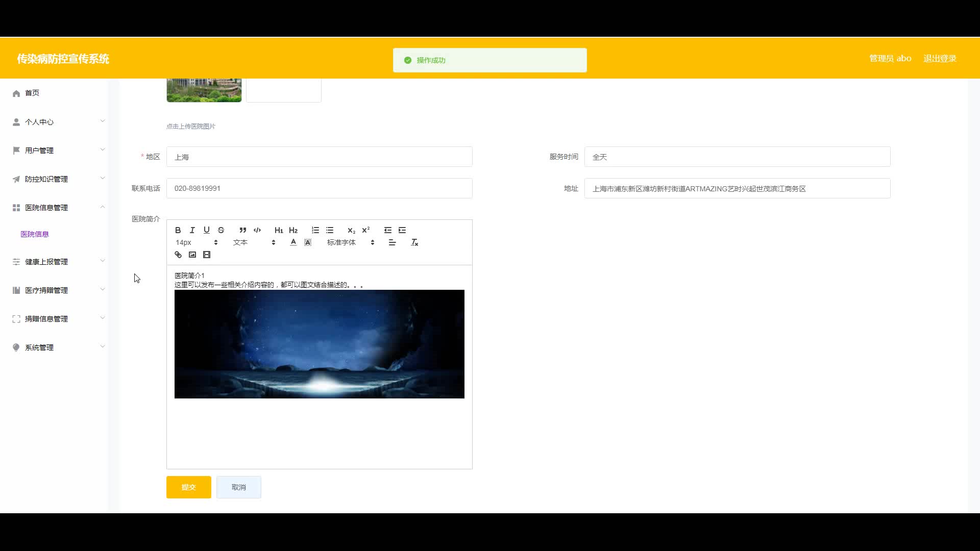Click the empty image upload box
The width and height of the screenshot is (980, 551).
click(283, 90)
